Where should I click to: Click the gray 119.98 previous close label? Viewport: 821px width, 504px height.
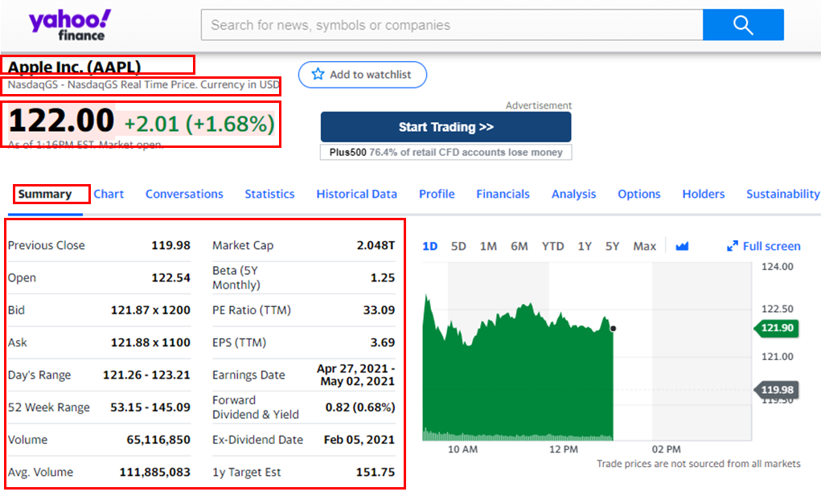tap(777, 390)
